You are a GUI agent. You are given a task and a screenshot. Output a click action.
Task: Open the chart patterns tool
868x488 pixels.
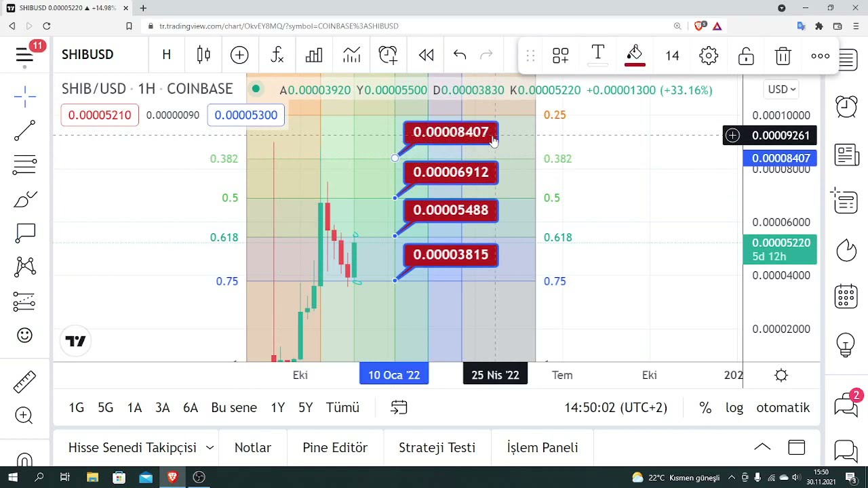coord(24,266)
